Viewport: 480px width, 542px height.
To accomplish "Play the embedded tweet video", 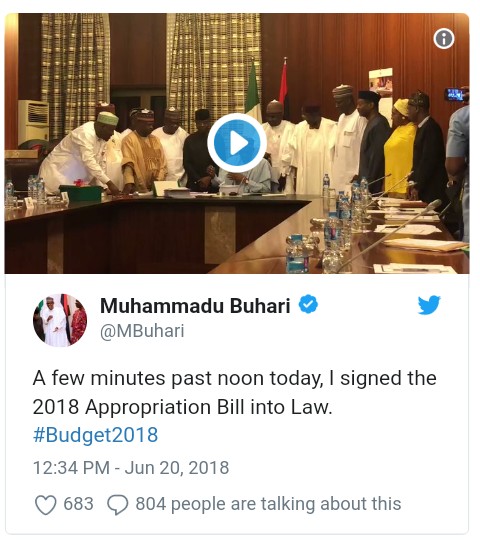I will point(237,142).
